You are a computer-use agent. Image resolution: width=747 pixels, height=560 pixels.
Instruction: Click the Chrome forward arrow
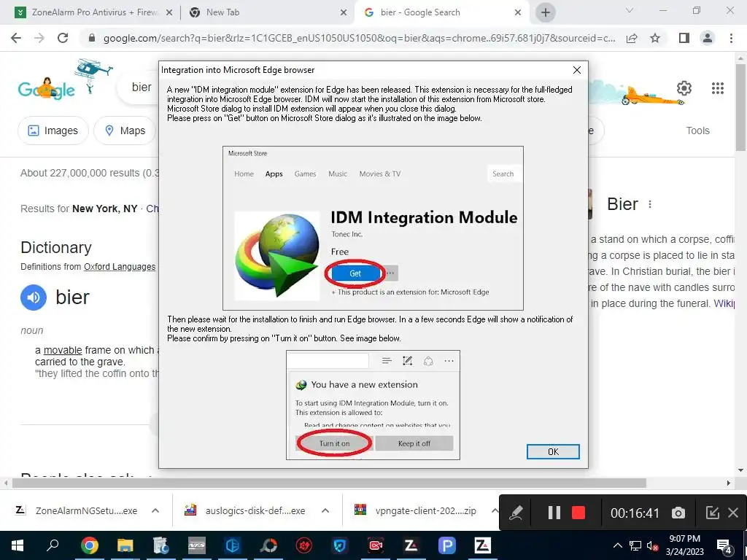pyautogui.click(x=39, y=38)
